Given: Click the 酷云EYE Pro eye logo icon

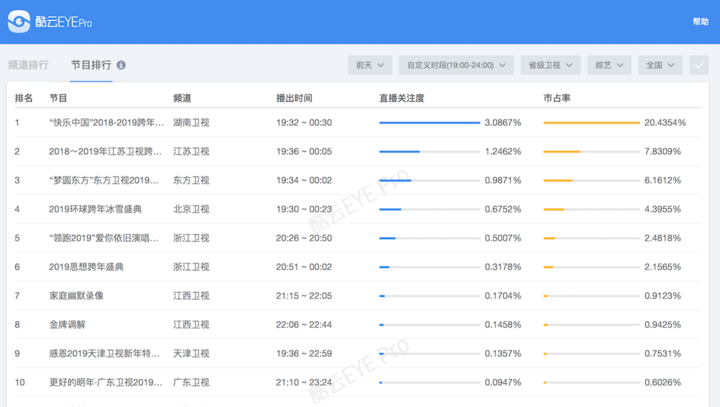Looking at the screenshot, I should click(19, 22).
